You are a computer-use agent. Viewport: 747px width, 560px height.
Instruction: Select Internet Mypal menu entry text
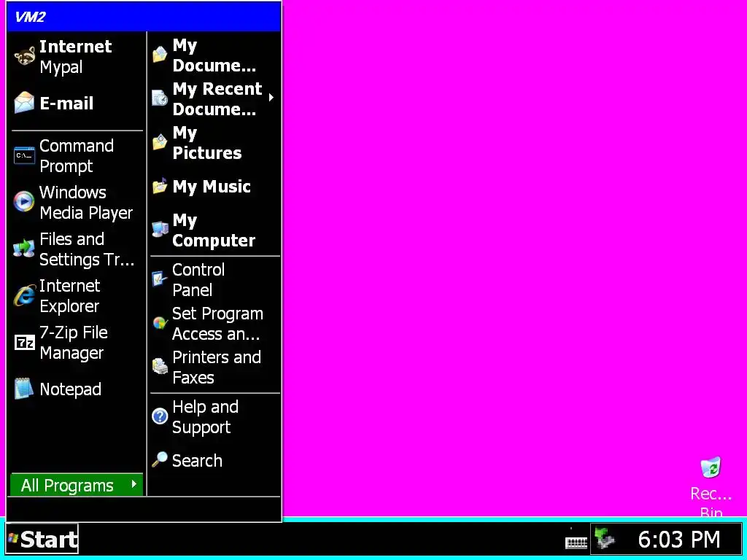(x=75, y=57)
